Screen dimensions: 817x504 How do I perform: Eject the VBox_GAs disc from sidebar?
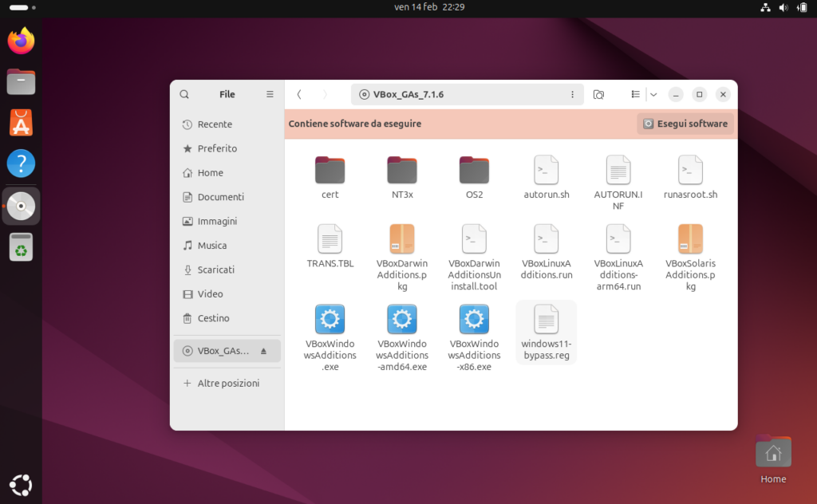tap(263, 351)
